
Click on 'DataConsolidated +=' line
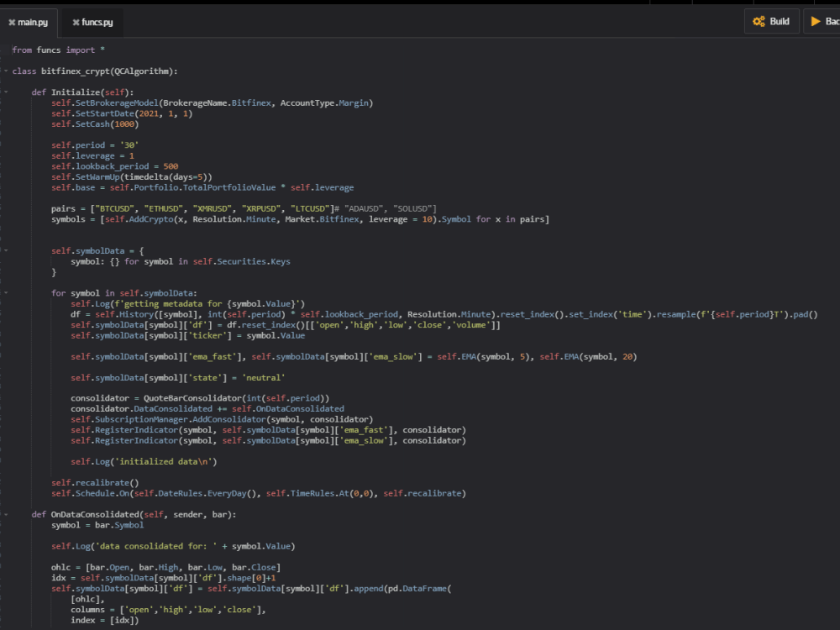pos(207,409)
